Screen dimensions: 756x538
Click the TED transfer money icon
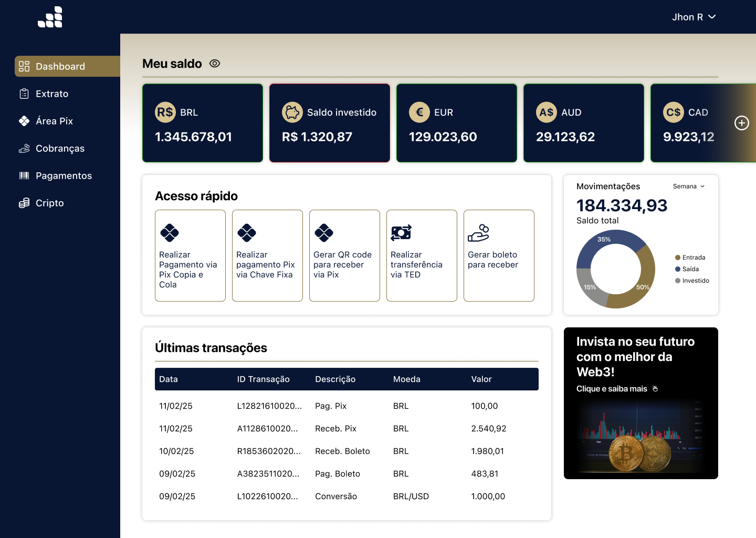[x=401, y=232]
